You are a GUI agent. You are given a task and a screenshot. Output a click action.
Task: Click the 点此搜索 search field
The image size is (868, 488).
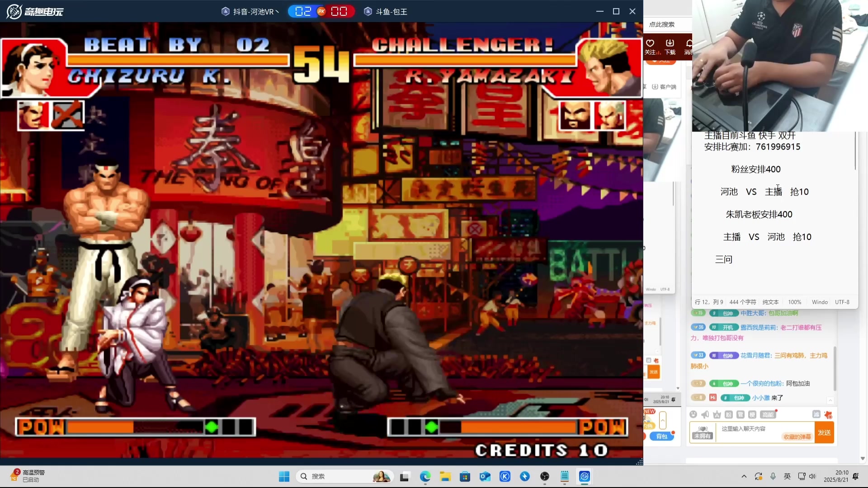pos(668,24)
